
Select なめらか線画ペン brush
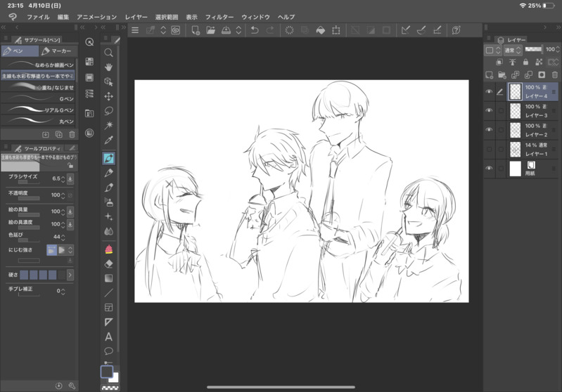[x=38, y=65]
